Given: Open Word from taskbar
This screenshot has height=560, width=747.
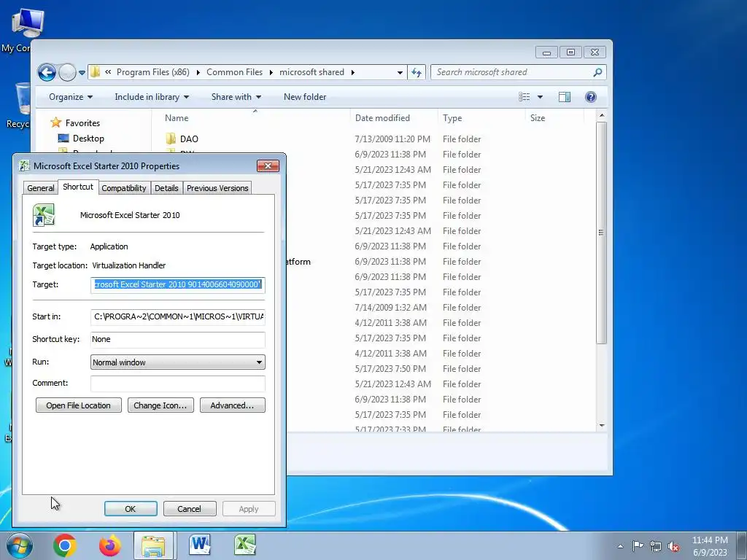Looking at the screenshot, I should 200,545.
